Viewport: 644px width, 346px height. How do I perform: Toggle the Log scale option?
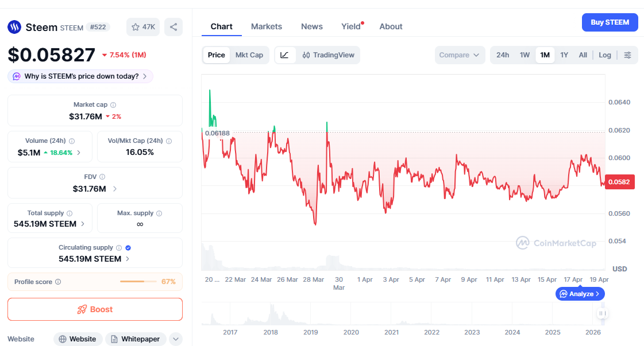[x=604, y=55]
